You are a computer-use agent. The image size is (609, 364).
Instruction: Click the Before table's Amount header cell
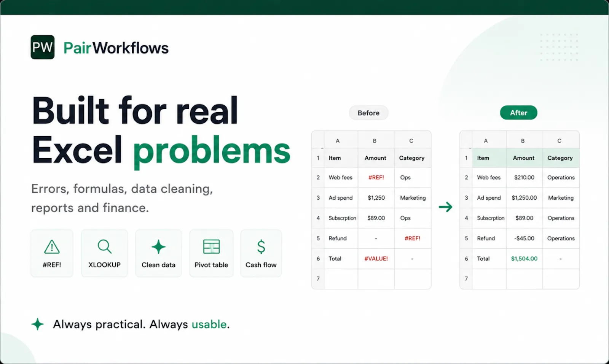(x=376, y=158)
